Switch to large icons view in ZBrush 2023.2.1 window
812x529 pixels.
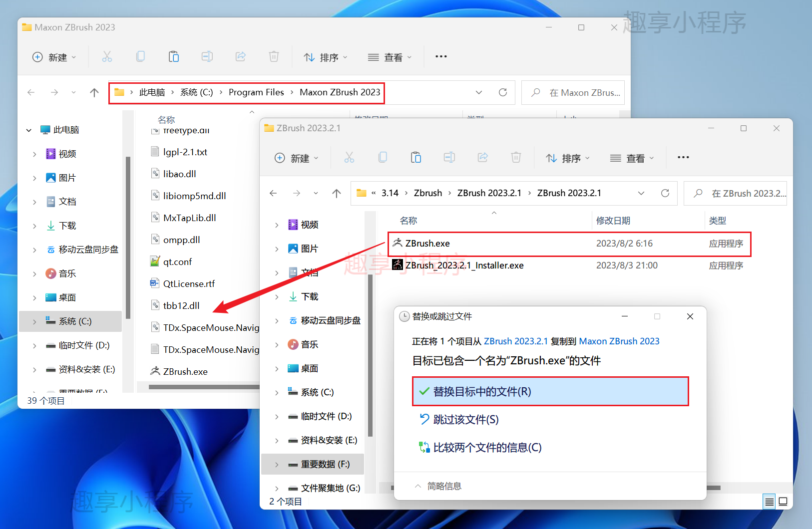pyautogui.click(x=783, y=502)
